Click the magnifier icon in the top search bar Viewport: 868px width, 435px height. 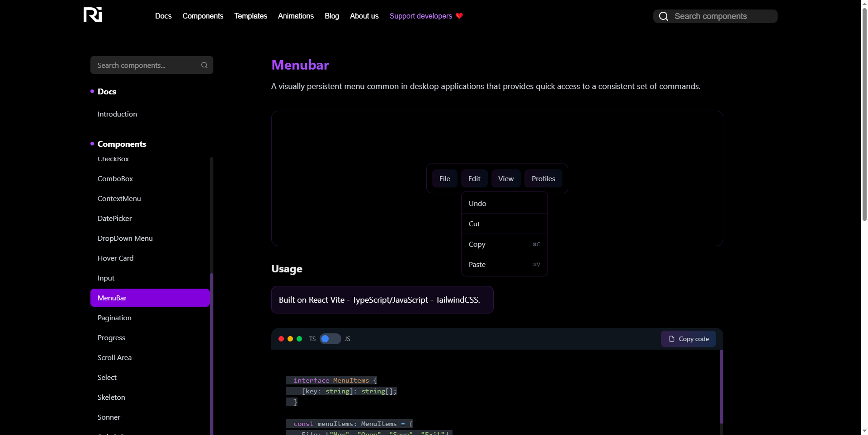coord(663,16)
